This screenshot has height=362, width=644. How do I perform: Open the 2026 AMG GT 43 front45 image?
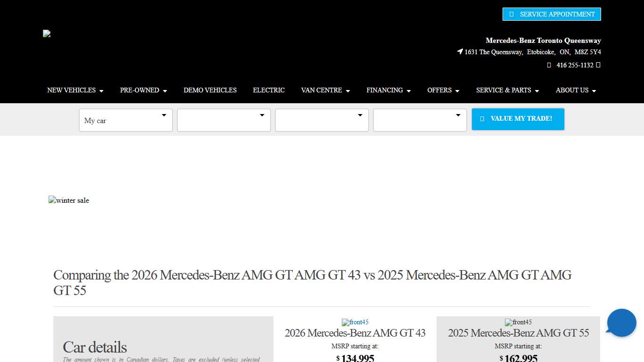(355, 322)
